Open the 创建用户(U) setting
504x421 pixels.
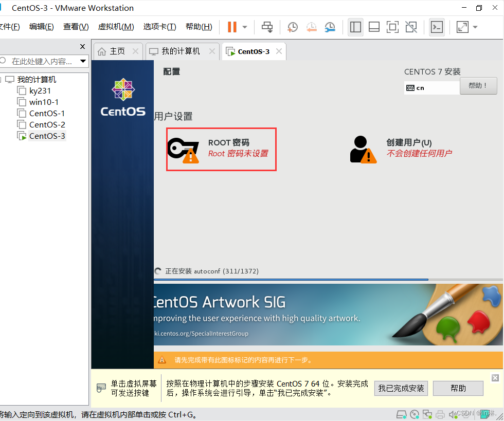click(401, 149)
